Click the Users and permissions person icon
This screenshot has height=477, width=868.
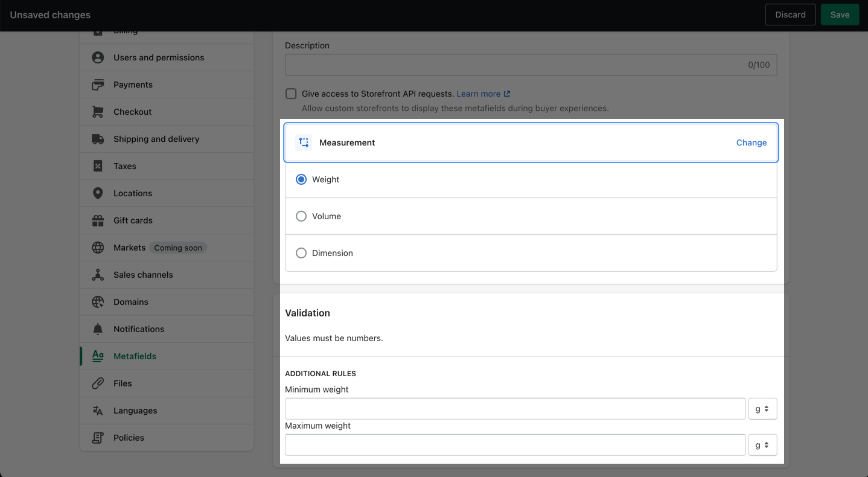tap(98, 57)
